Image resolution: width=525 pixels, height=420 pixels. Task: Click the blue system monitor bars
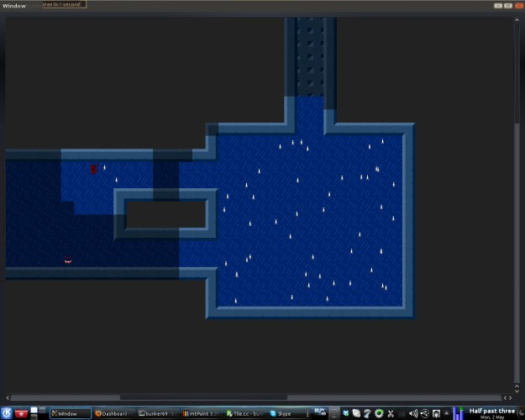pyautogui.click(x=458, y=413)
